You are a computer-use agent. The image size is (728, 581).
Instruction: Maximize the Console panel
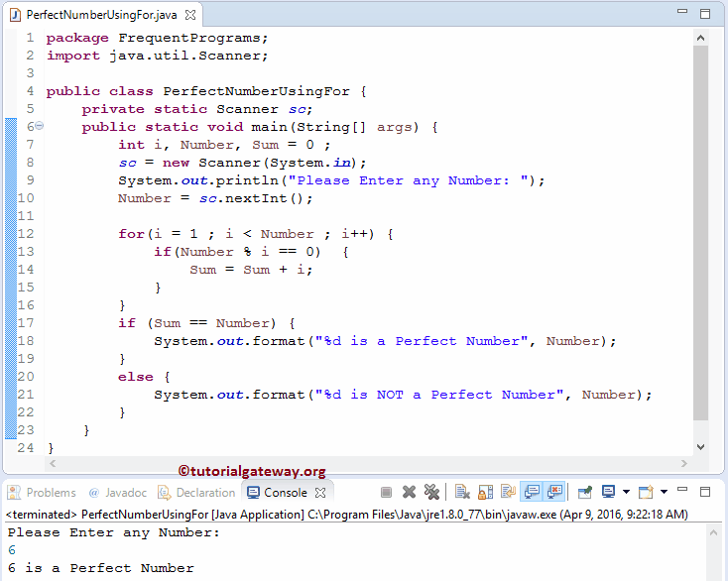pos(705,492)
